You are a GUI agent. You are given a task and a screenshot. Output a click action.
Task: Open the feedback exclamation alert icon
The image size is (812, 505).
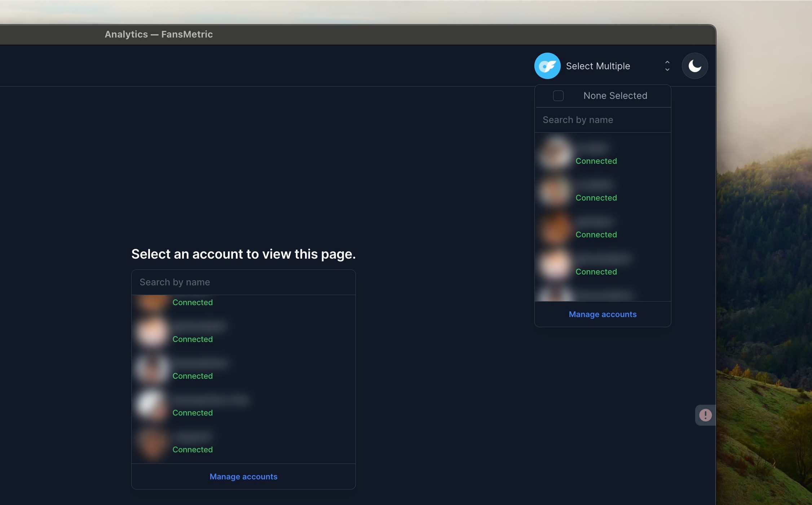click(x=705, y=415)
